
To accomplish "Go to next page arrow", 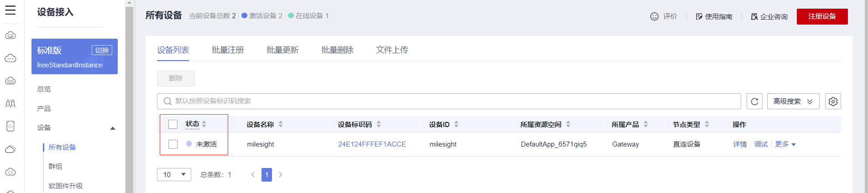I will point(281,174).
